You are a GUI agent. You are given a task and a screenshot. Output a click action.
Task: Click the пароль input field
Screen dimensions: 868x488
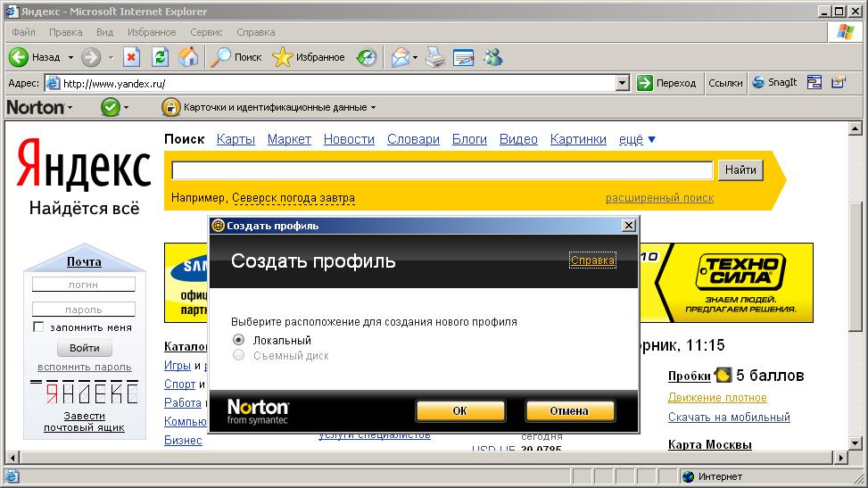(x=84, y=309)
